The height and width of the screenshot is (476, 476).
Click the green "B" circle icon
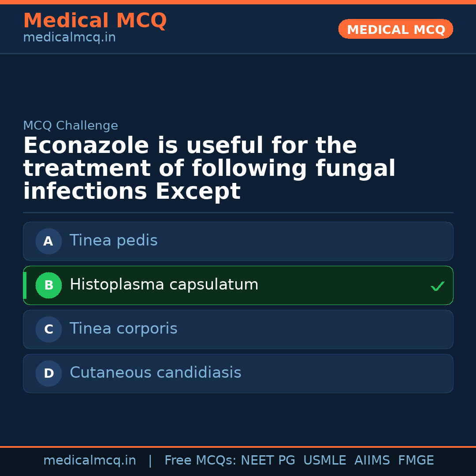[48, 285]
